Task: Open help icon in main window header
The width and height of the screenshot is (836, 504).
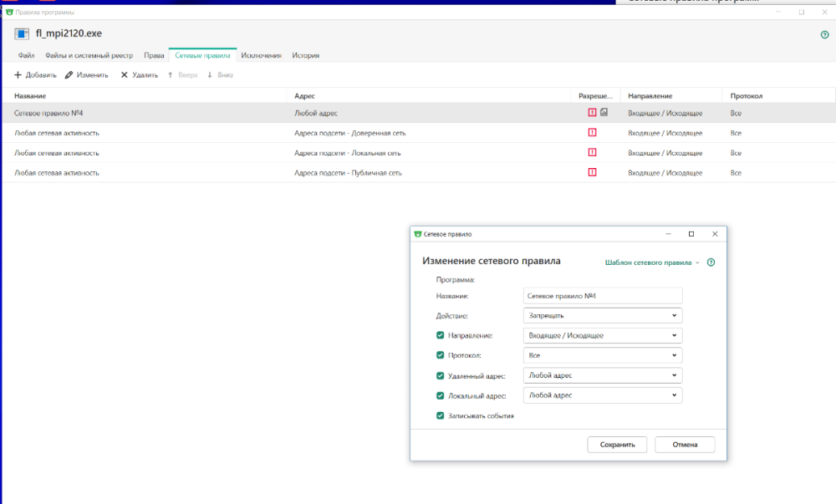Action: tap(824, 34)
